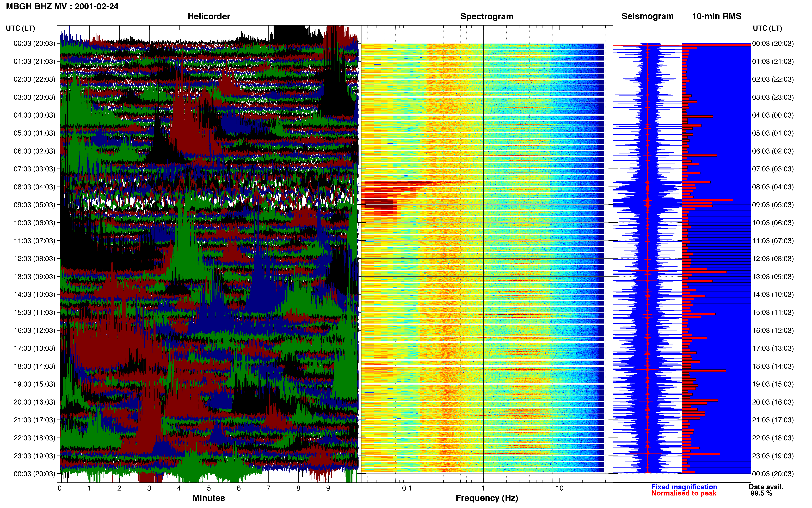Click the UTC (LT) label beside the 10-min RMS
812x508 pixels.
(x=767, y=28)
